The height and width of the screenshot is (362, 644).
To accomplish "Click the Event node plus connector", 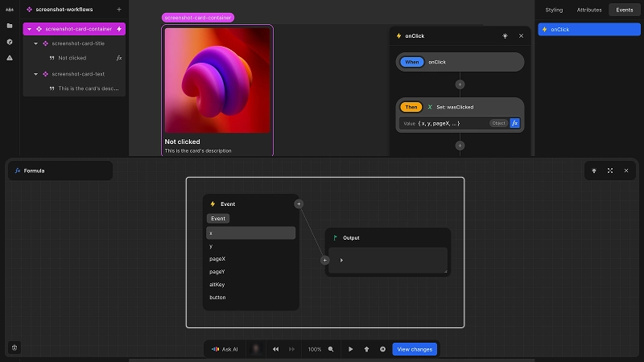I will pyautogui.click(x=299, y=204).
